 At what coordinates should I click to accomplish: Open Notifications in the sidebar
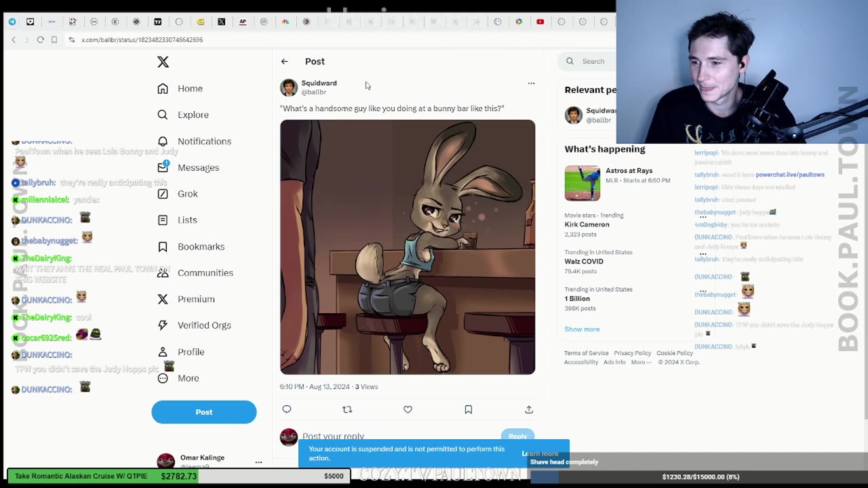pos(194,141)
